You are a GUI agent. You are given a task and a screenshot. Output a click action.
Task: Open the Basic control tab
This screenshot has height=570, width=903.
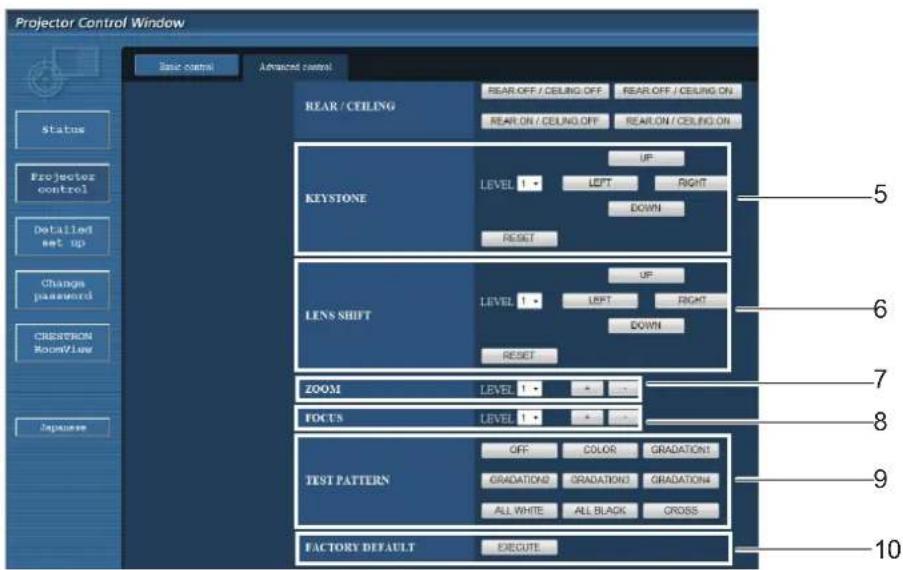click(186, 66)
